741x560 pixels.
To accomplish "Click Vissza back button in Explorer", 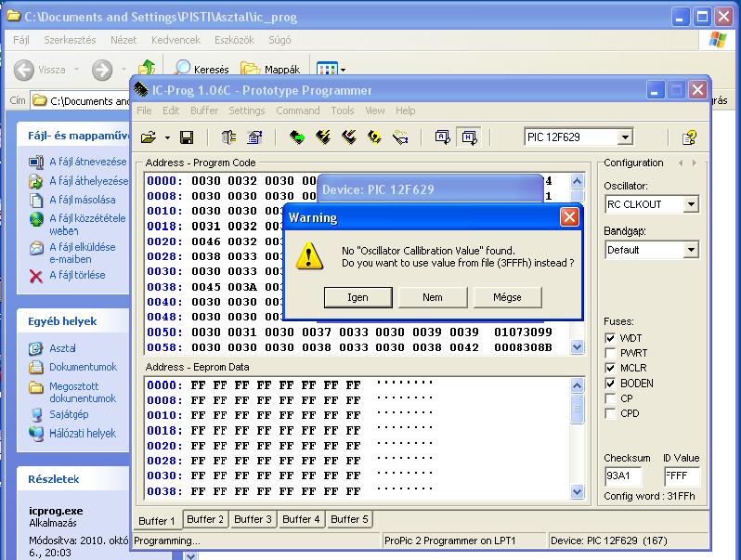I will (40, 70).
